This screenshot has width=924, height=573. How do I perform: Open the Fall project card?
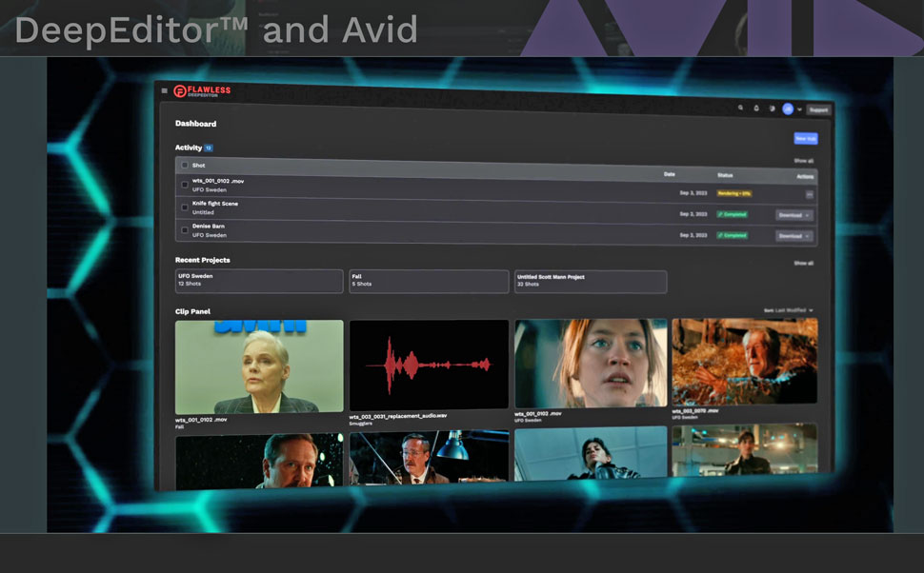pyautogui.click(x=429, y=282)
